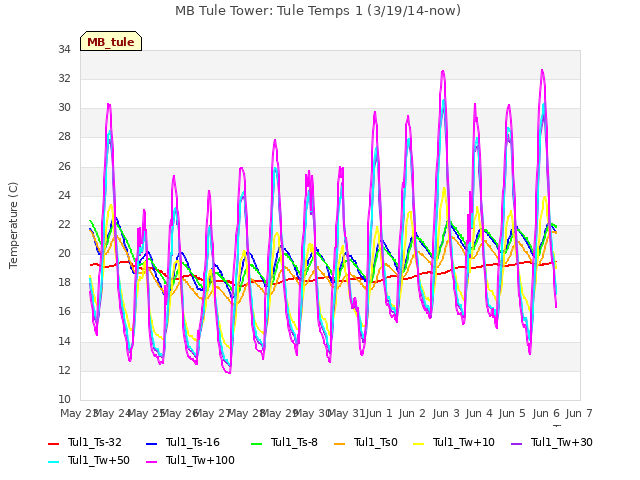Click the y-axis tick value 12
The height and width of the screenshot is (480, 640).
coord(64,371)
